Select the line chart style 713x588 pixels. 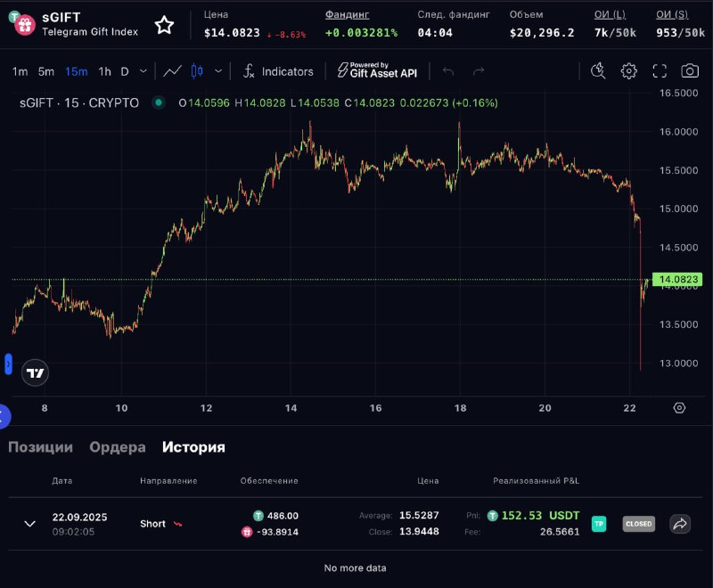[173, 71]
